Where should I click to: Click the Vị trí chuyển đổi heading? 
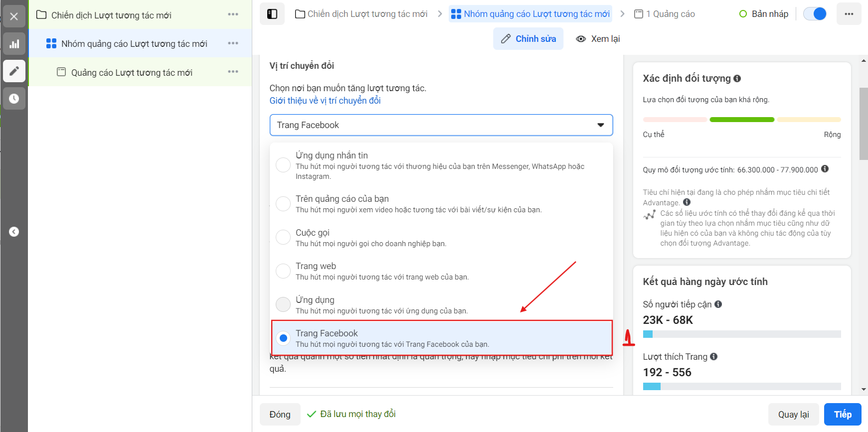point(302,66)
